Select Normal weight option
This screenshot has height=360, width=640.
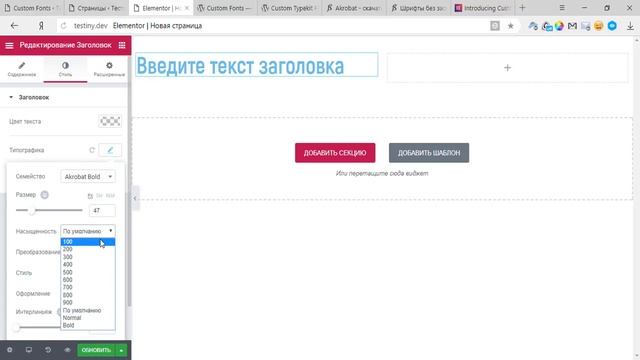pos(88,318)
